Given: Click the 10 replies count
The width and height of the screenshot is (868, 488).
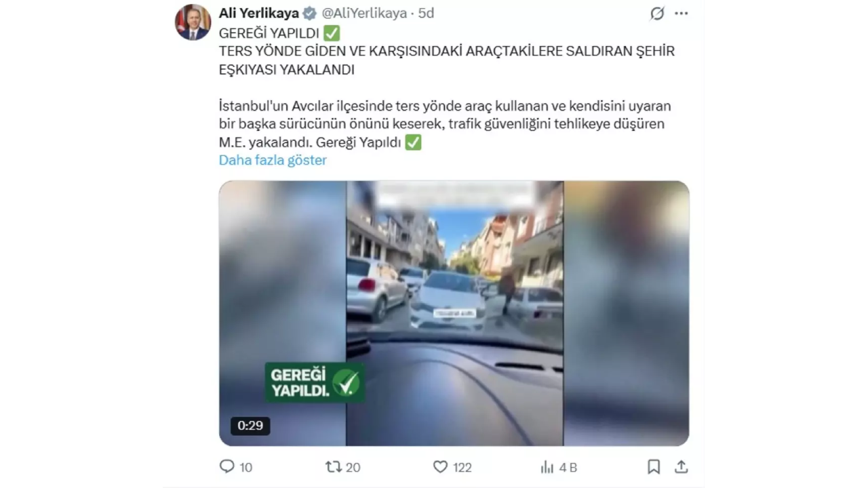Looking at the screenshot, I should coord(246,467).
